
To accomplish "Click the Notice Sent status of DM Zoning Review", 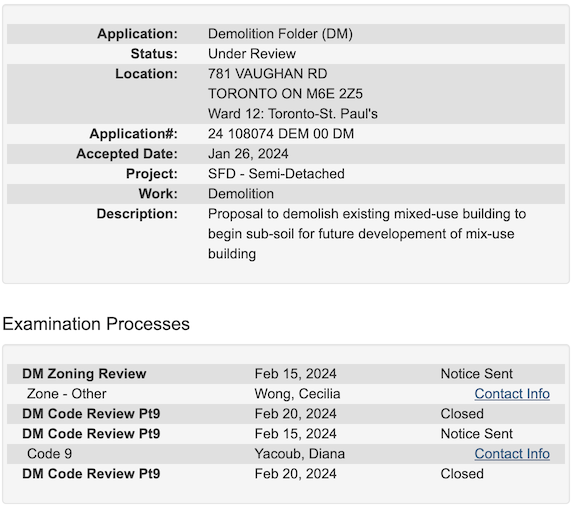I will coord(476,374).
